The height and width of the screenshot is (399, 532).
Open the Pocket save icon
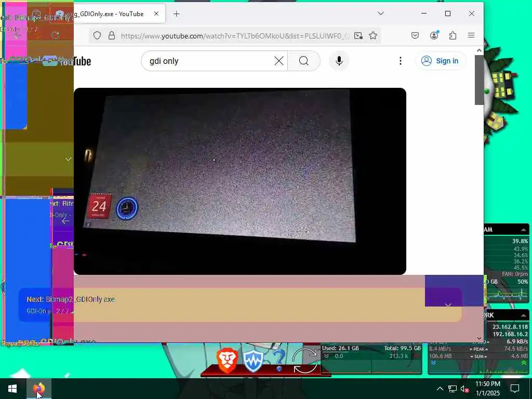(x=415, y=35)
